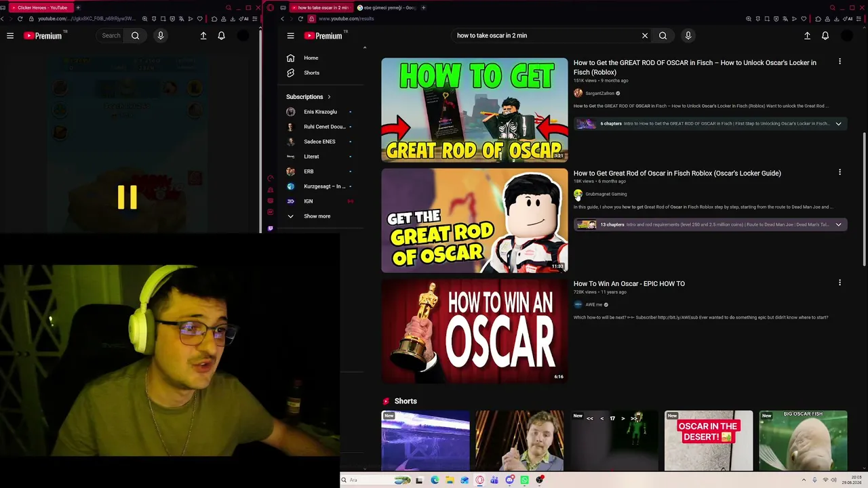The width and height of the screenshot is (868, 488).
Task: Open a new tab in the right browser window
Action: [423, 7]
